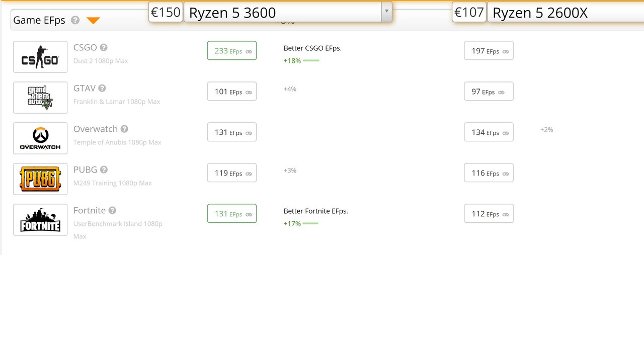
Task: Click 112 EFps Fortnite result button
Action: coord(489,214)
